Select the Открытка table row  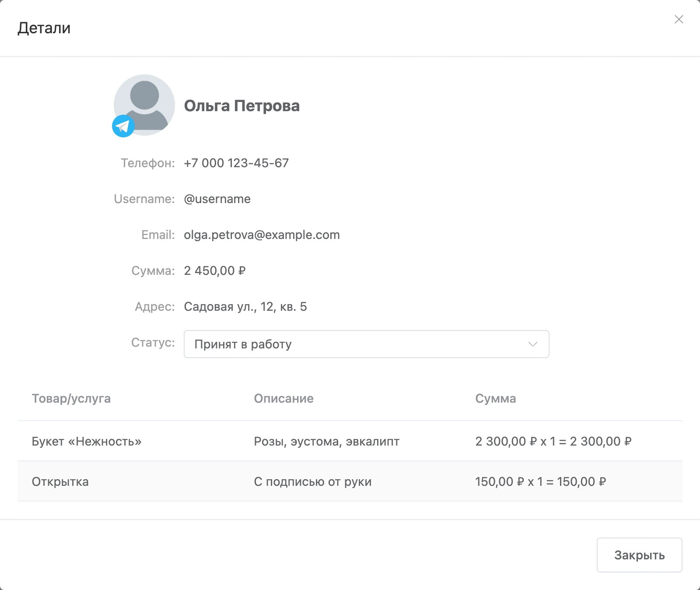point(350,481)
